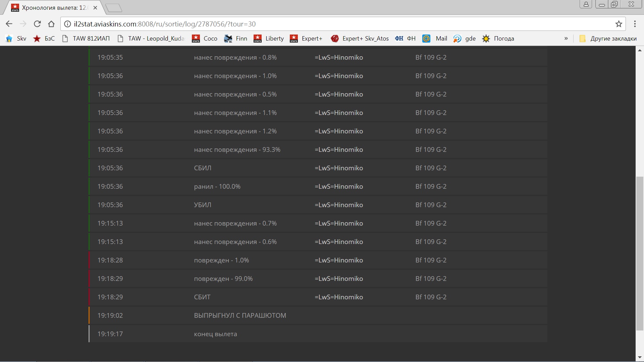Click the site info icon in address bar
Viewport: 644px width, 362px height.
pyautogui.click(x=67, y=24)
